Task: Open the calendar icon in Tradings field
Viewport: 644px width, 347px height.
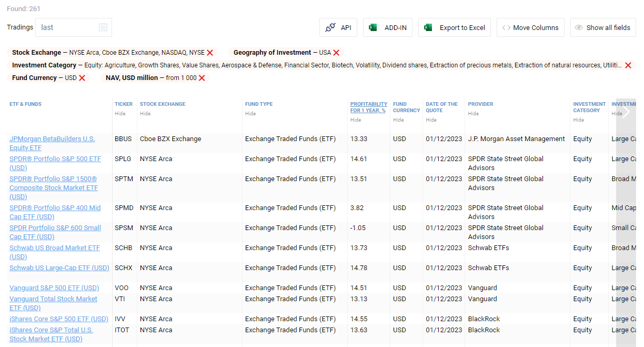Action: [103, 27]
